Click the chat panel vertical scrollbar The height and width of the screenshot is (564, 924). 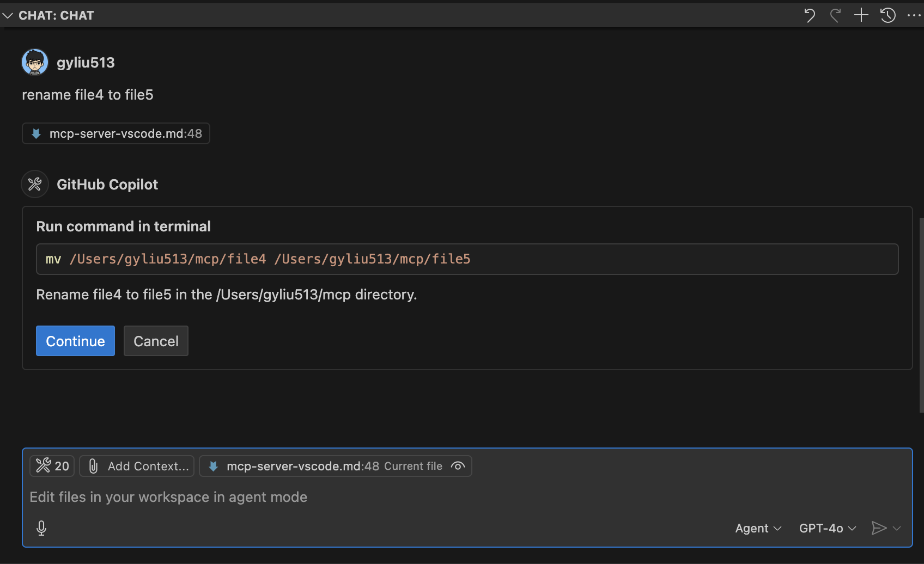(x=921, y=315)
